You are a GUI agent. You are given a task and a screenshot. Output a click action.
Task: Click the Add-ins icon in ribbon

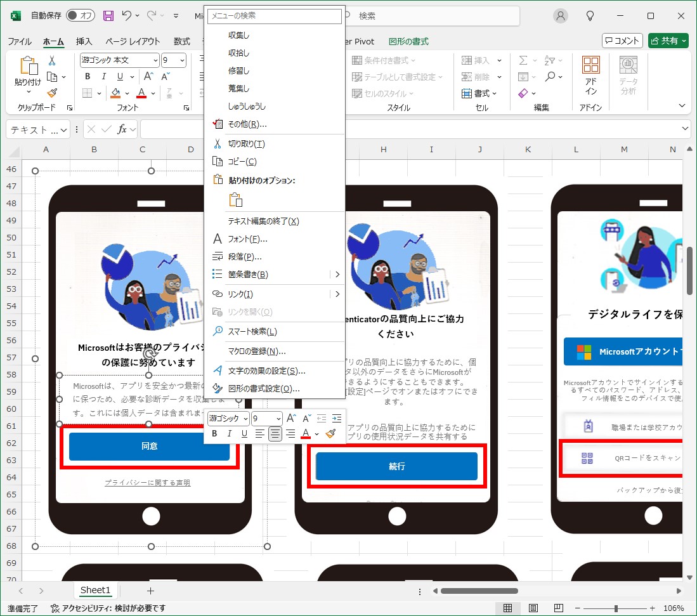[x=590, y=75]
